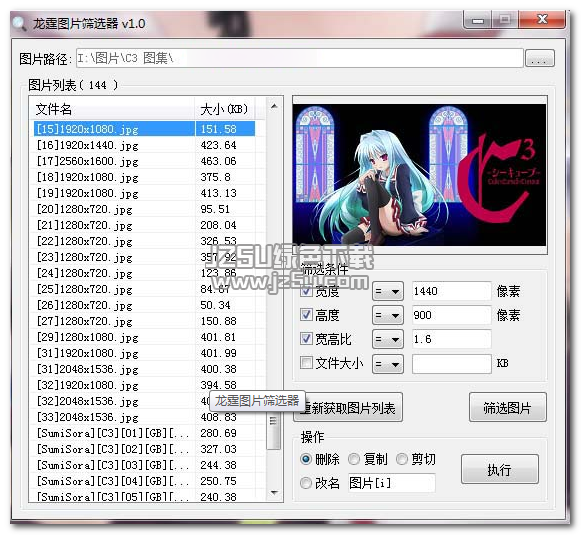Image resolution: width=581 pixels, height=535 pixels.
Task: Select the 删除 delete radio button
Action: pyautogui.click(x=306, y=459)
